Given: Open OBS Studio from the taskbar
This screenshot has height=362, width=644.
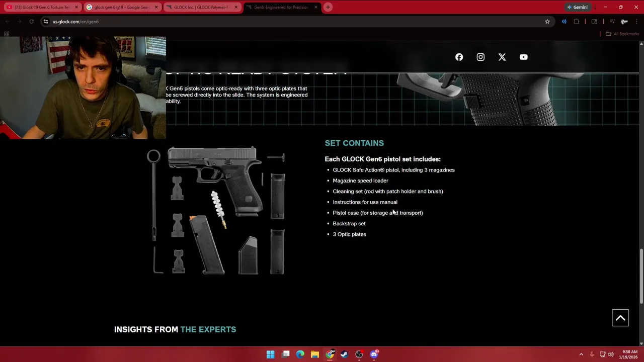Looking at the screenshot, I should pyautogui.click(x=359, y=354).
